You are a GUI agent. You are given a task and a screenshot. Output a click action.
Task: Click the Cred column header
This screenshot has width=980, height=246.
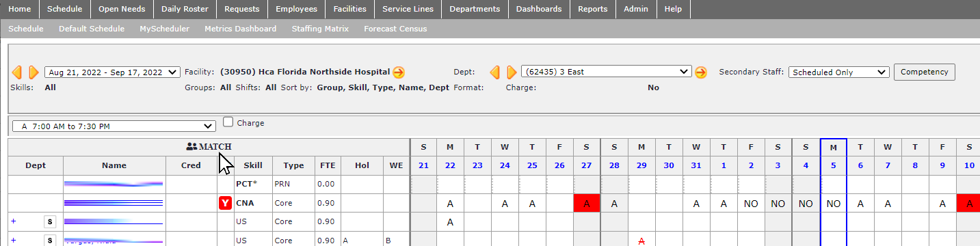pyautogui.click(x=191, y=165)
